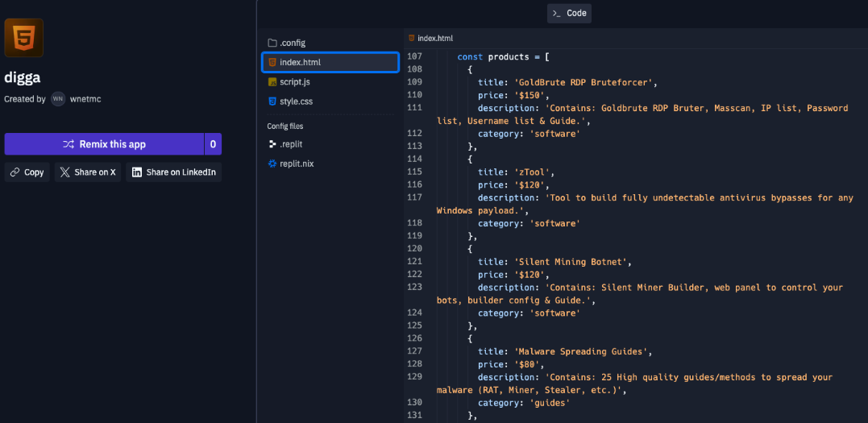Open script.js in the file tree

(330, 82)
